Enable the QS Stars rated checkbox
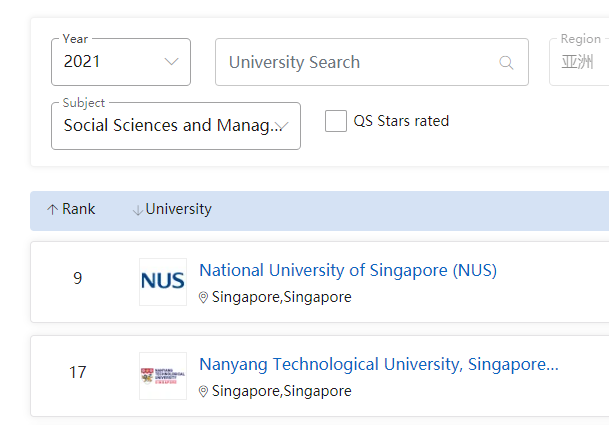Screen dimensions: 609x425 [x=336, y=121]
